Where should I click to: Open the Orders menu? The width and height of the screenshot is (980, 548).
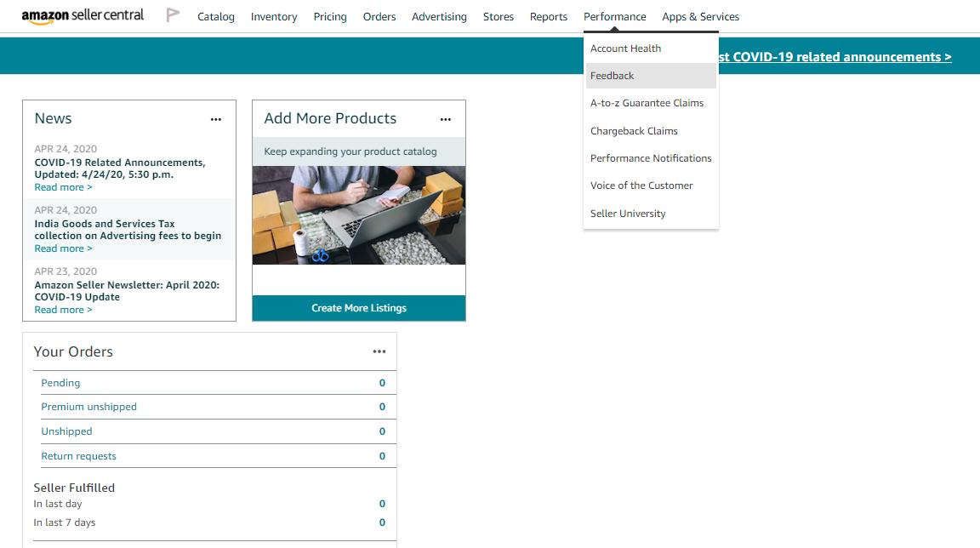point(379,17)
